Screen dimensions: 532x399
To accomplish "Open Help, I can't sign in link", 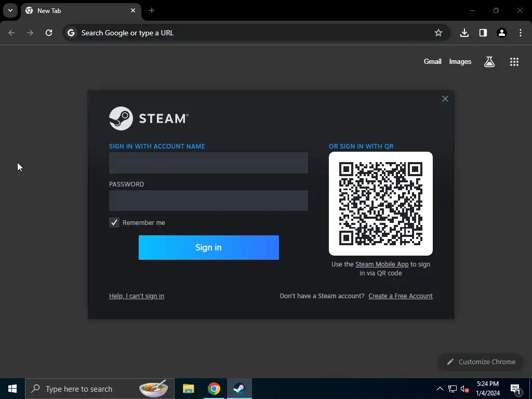I will click(x=137, y=296).
